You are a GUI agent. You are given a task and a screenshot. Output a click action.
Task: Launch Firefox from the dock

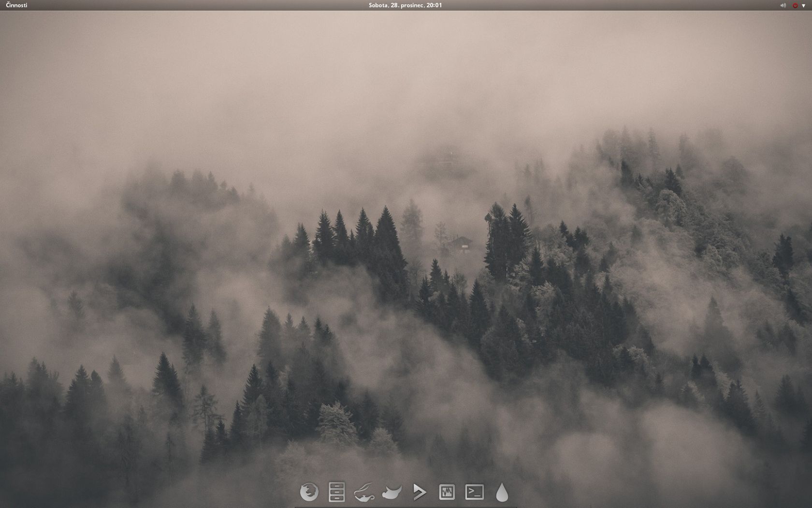point(309,492)
